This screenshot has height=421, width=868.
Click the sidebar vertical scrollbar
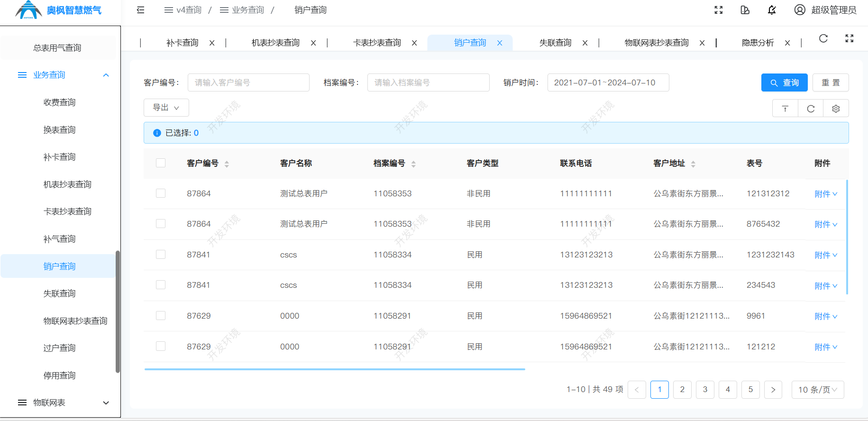coord(118,311)
